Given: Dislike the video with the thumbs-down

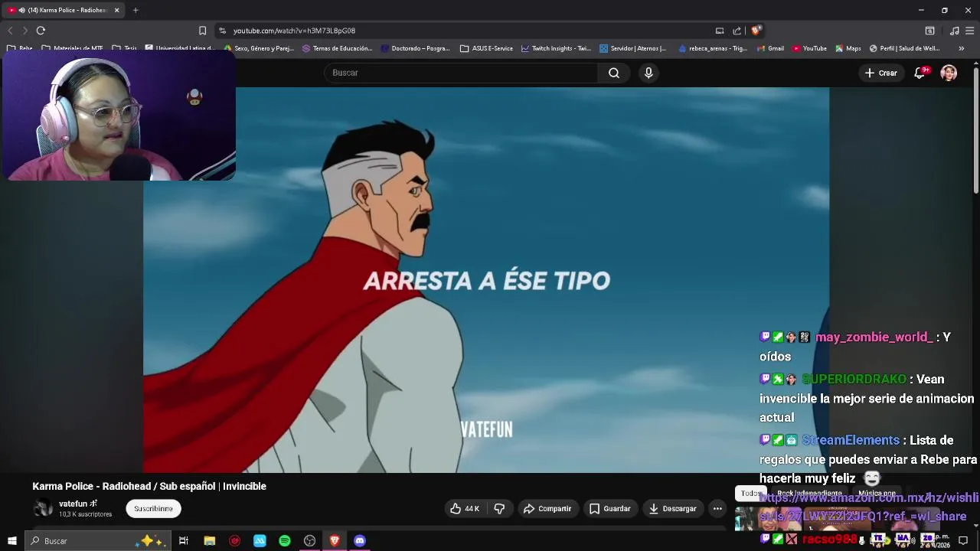Looking at the screenshot, I should point(499,508).
